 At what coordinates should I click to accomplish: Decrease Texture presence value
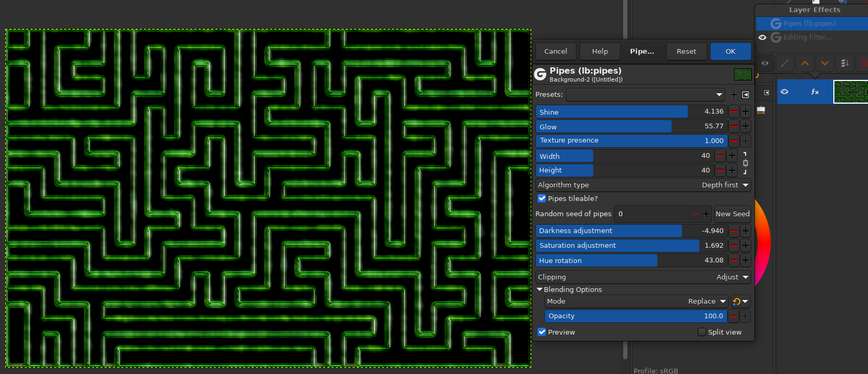733,141
